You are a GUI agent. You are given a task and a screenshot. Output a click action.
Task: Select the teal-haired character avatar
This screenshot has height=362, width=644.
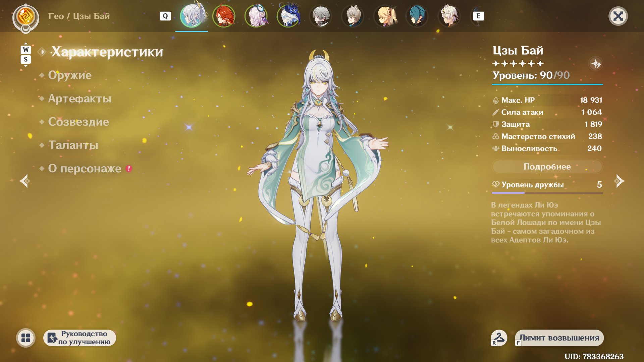point(417,16)
